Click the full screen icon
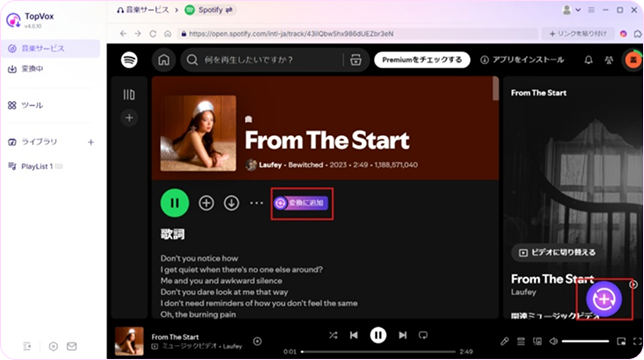 (637, 341)
